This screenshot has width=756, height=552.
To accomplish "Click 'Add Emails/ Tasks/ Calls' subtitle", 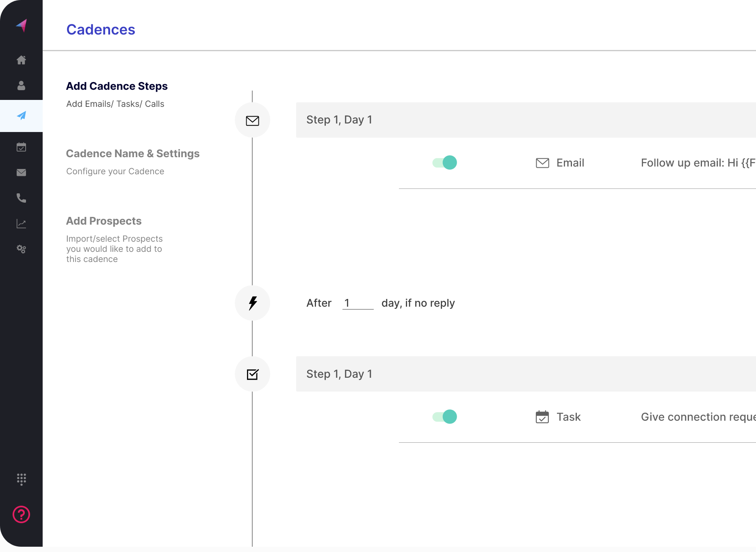I will click(115, 104).
